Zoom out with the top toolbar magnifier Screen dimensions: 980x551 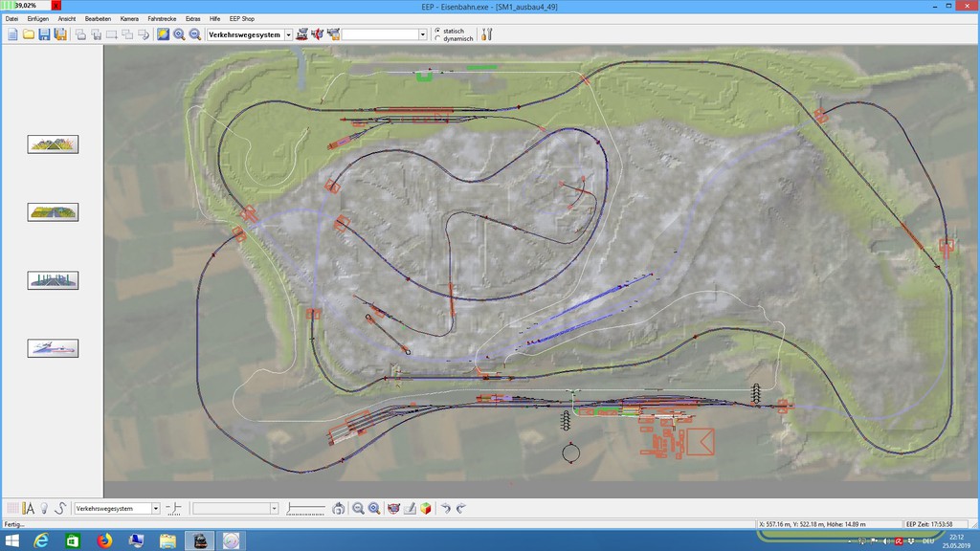pos(195,34)
